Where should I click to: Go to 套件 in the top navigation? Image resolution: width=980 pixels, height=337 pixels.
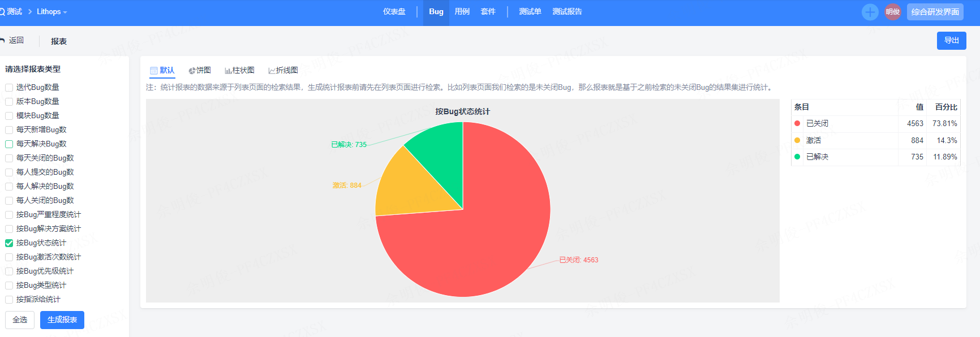pyautogui.click(x=488, y=12)
